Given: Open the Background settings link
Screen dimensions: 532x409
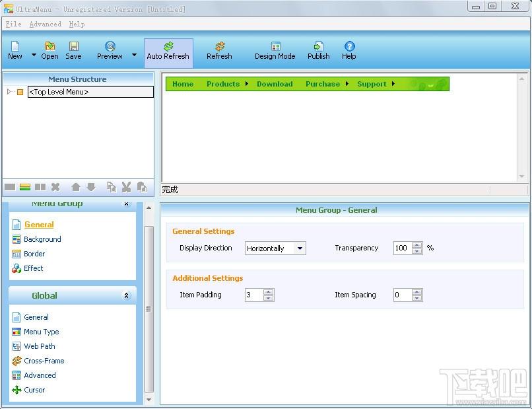Looking at the screenshot, I should (x=42, y=239).
